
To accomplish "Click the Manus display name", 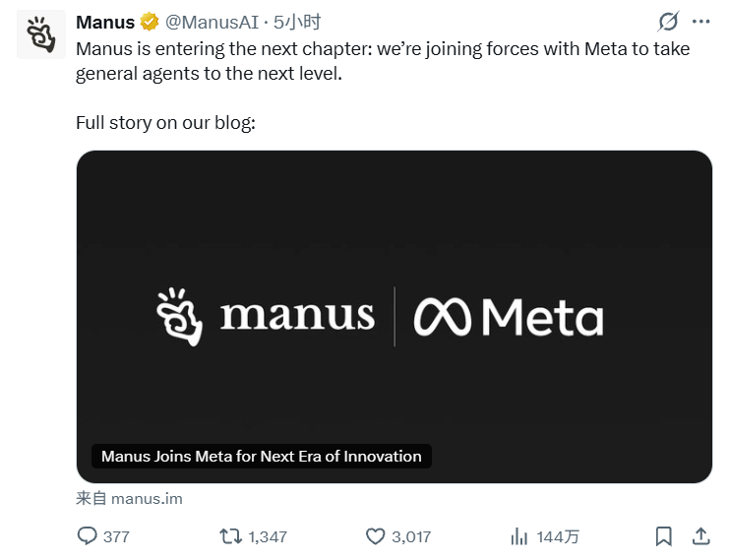I will coord(105,22).
